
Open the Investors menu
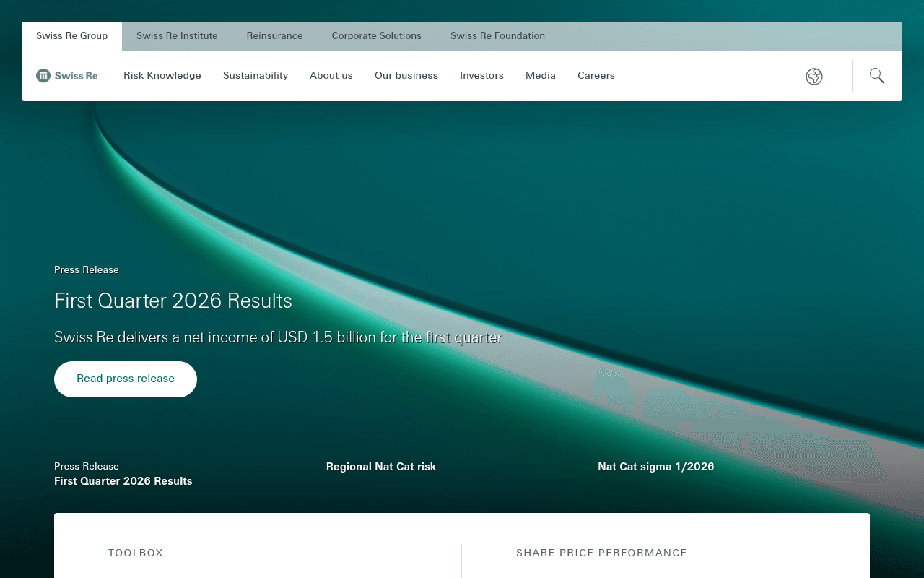click(x=481, y=75)
